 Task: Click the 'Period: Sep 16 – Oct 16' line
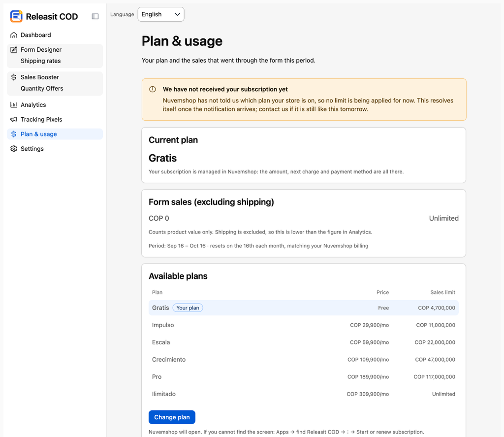(x=258, y=246)
